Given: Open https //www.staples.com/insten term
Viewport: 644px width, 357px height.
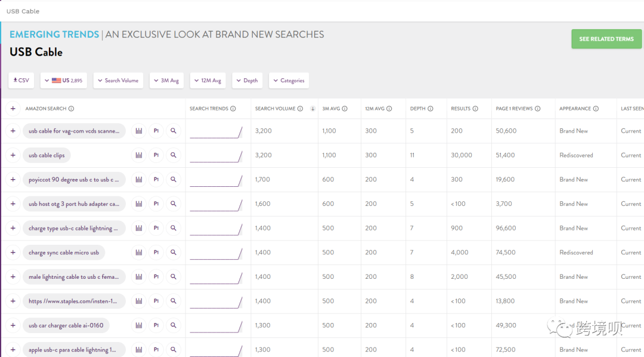Looking at the screenshot, I should coord(74,301).
